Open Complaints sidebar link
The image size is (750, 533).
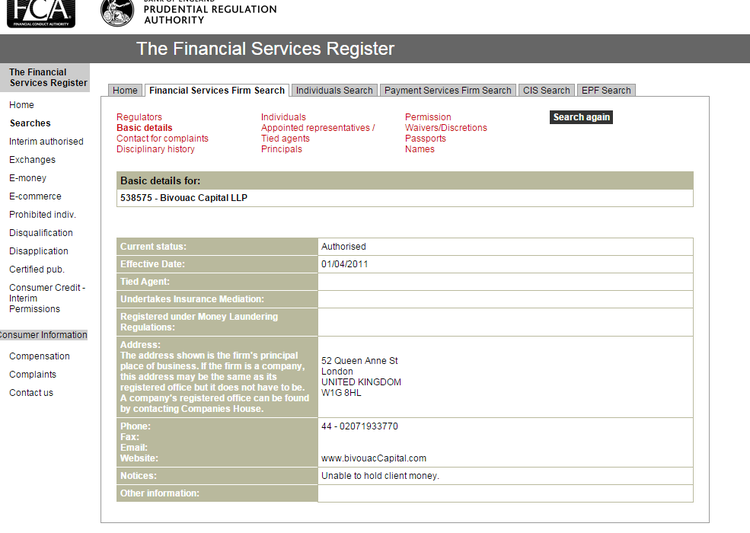33,374
